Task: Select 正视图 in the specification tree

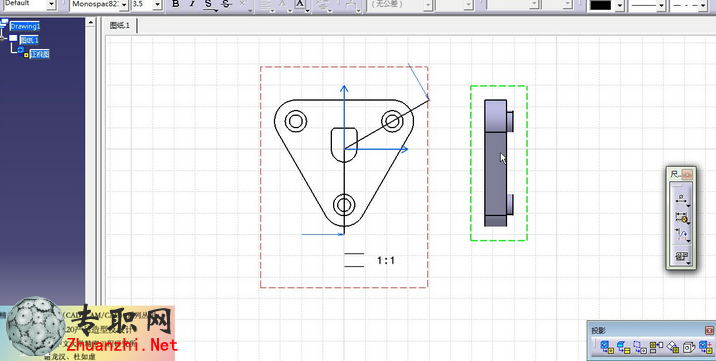Action: [x=40, y=54]
